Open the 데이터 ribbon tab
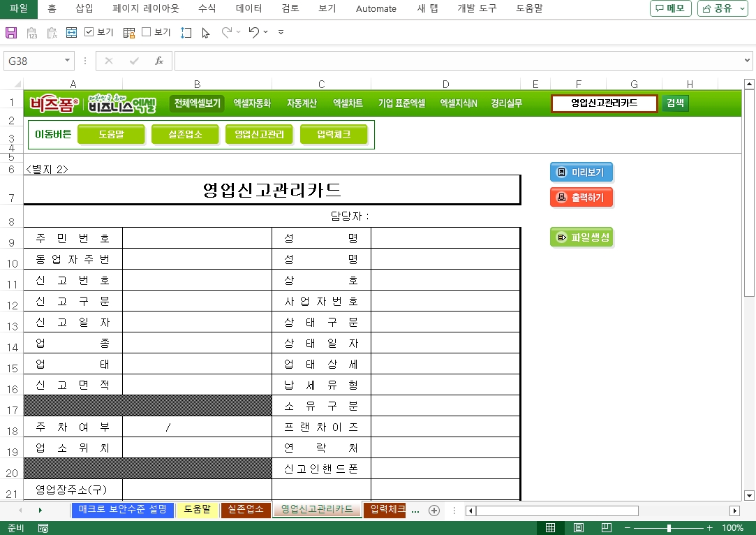 (x=249, y=8)
